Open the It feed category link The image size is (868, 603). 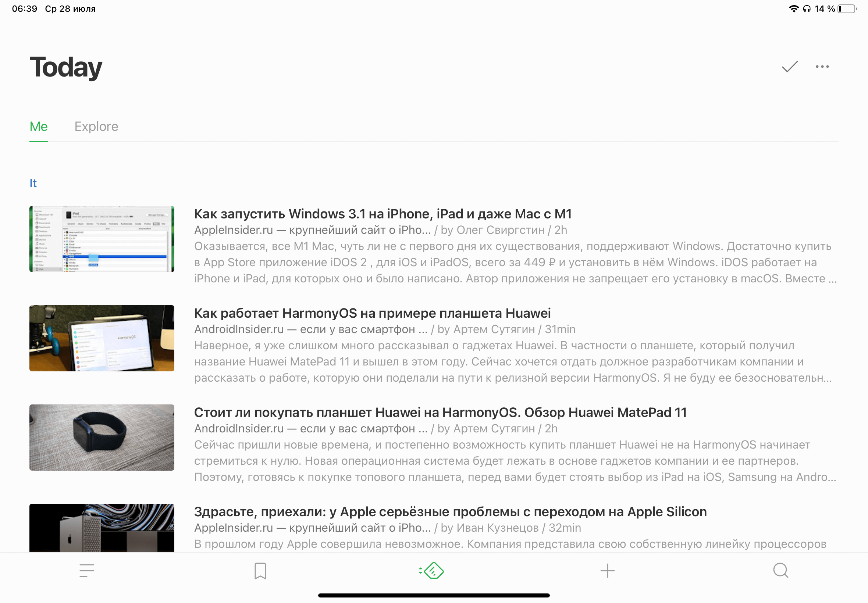[x=33, y=183]
